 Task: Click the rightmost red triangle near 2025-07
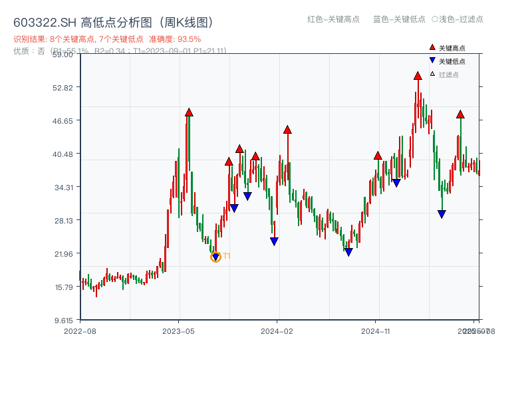(x=460, y=114)
